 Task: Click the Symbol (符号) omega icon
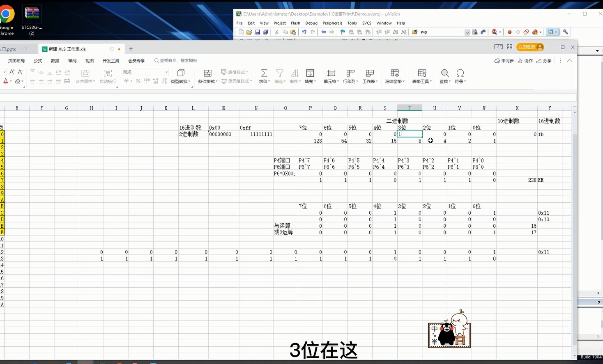point(460,73)
